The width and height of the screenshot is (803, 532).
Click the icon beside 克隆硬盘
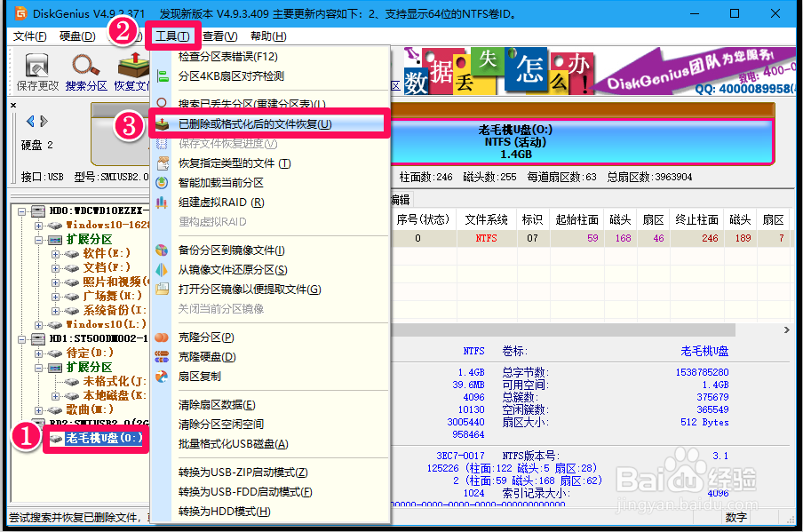tap(162, 357)
